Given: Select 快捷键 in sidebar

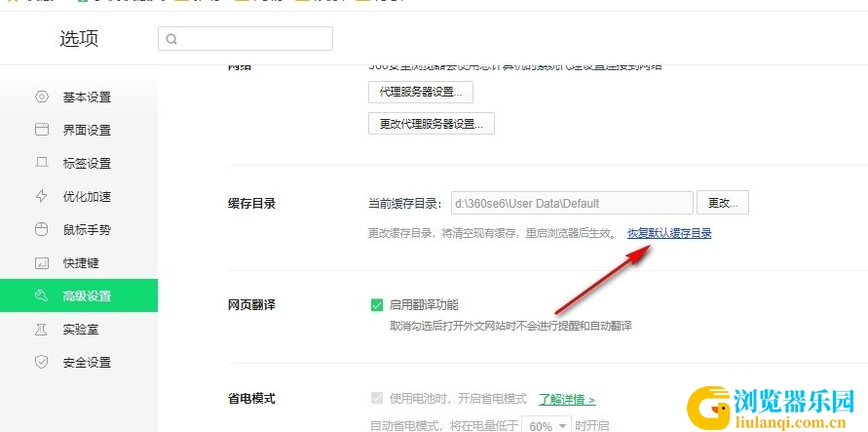Looking at the screenshot, I should tap(79, 263).
